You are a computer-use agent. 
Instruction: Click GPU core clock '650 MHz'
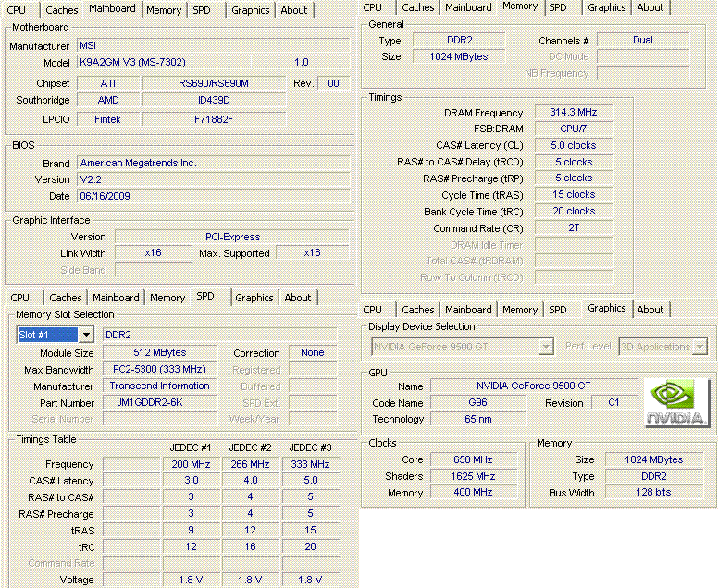[x=473, y=459]
